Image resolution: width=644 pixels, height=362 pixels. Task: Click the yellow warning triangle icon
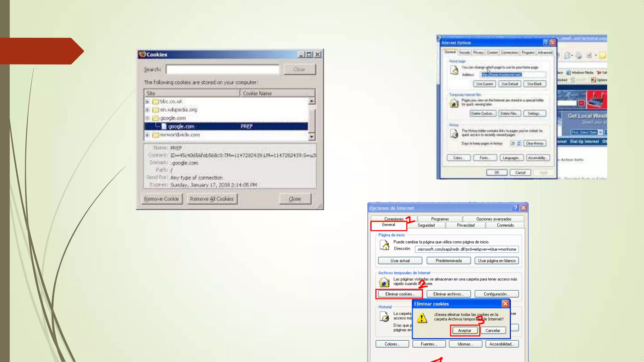click(x=422, y=318)
